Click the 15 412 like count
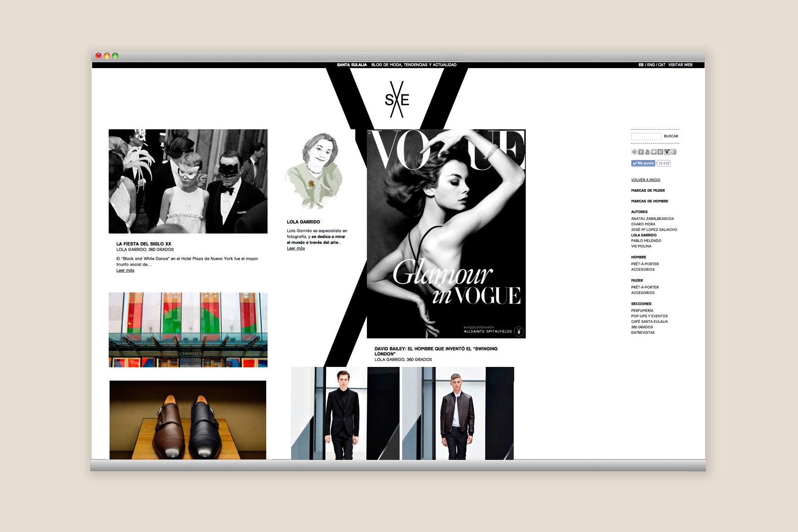This screenshot has width=798, height=532. click(x=664, y=163)
